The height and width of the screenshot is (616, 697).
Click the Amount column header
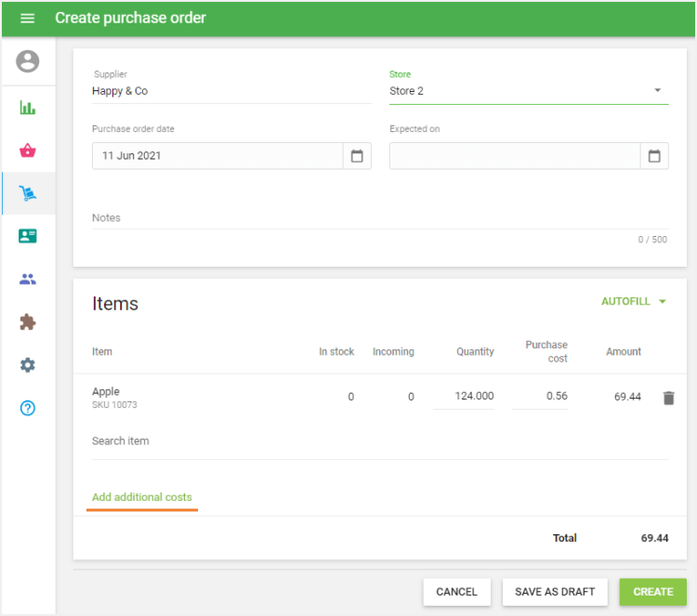click(624, 351)
